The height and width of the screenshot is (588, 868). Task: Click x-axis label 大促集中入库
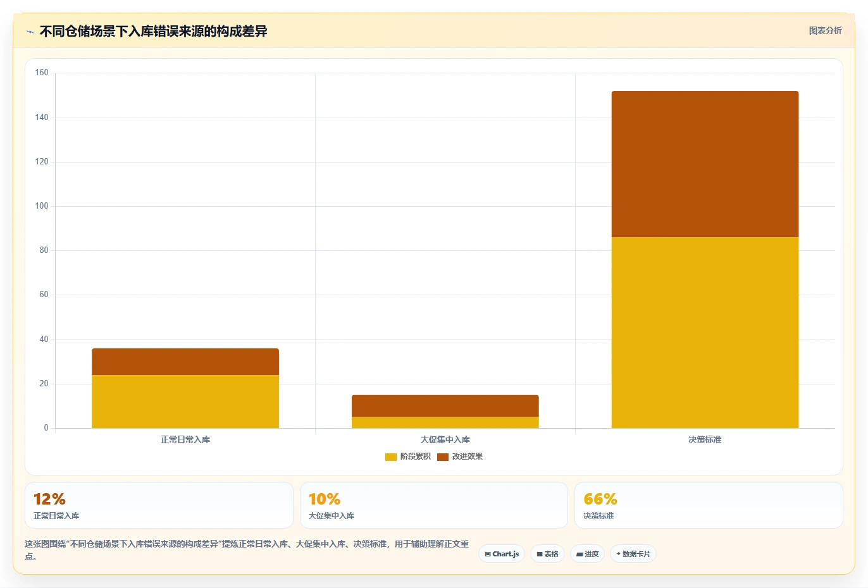coord(445,439)
